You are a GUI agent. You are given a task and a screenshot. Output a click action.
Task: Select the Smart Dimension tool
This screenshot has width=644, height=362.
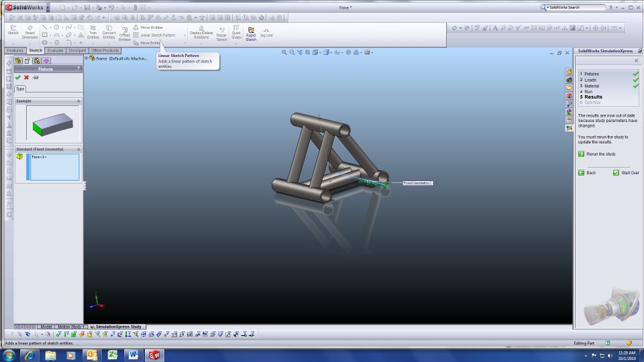pyautogui.click(x=30, y=32)
